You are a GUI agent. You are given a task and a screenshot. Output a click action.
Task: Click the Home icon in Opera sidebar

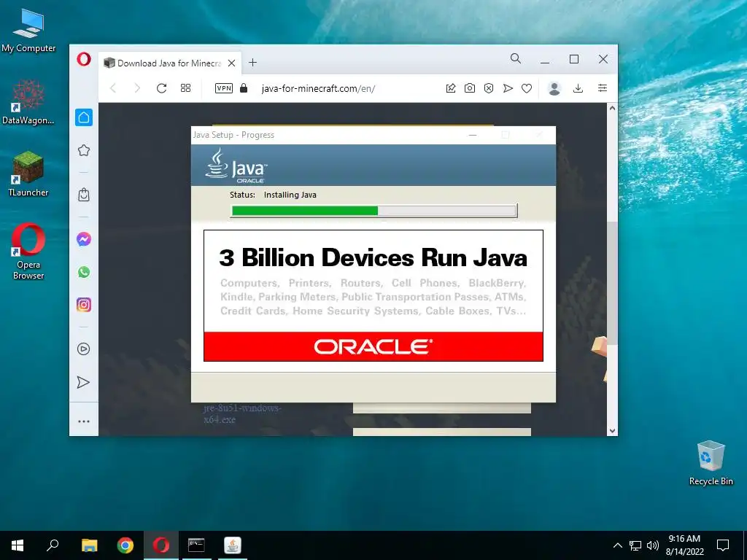[x=84, y=117]
